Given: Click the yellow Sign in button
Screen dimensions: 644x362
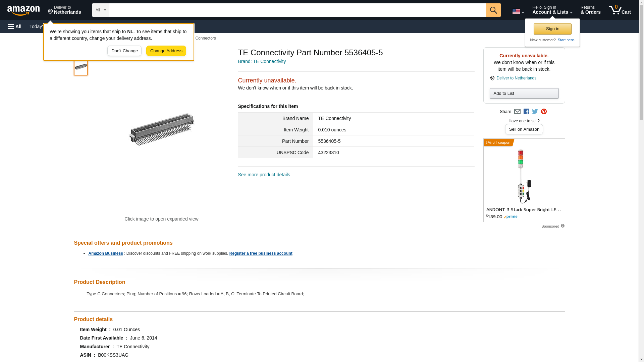Looking at the screenshot, I should click(552, 29).
